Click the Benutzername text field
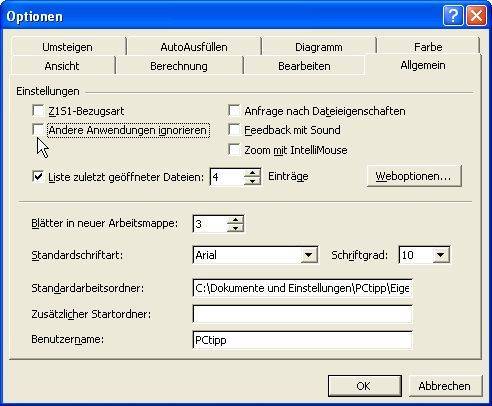 click(302, 340)
